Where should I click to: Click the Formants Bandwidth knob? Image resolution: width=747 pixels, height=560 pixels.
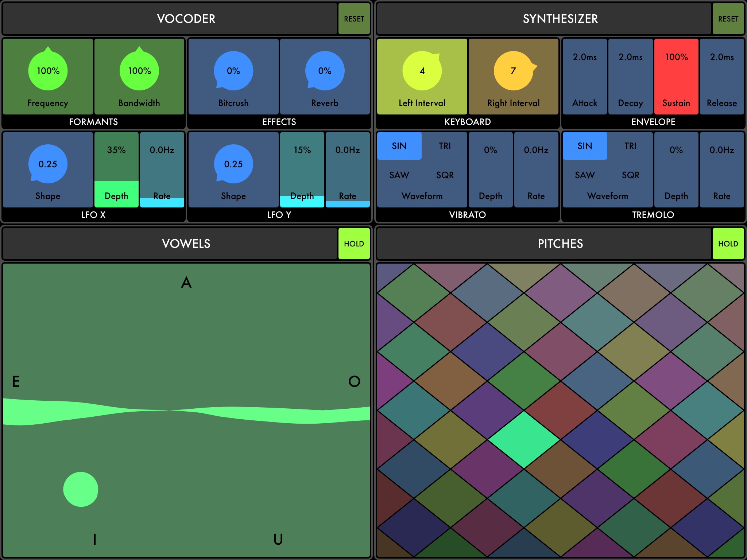pyautogui.click(x=139, y=71)
